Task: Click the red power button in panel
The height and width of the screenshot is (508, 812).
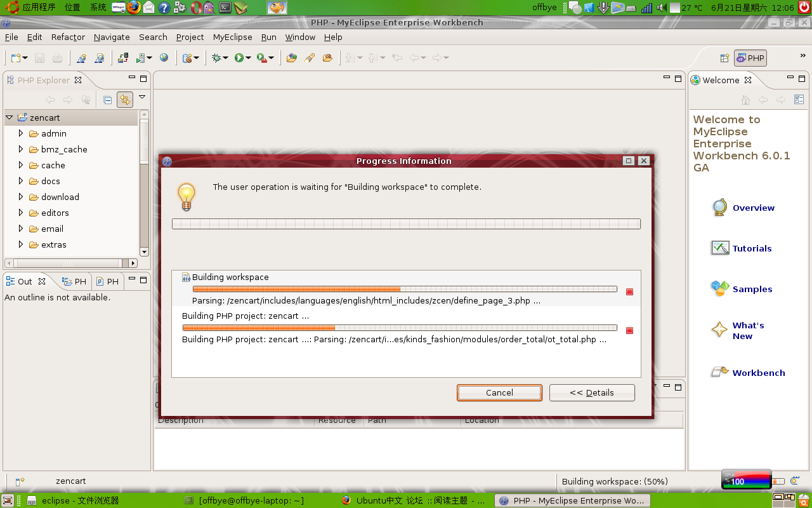Action: 804,8
